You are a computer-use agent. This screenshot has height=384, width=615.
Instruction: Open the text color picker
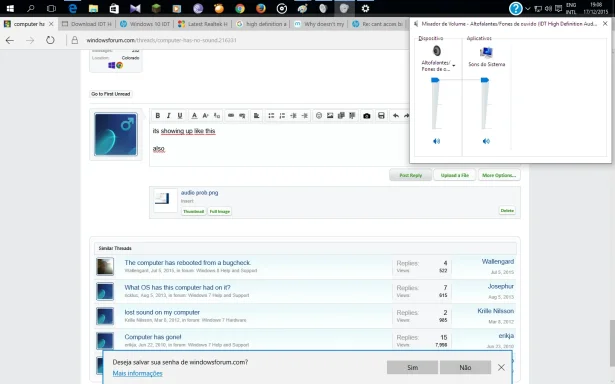(194, 116)
